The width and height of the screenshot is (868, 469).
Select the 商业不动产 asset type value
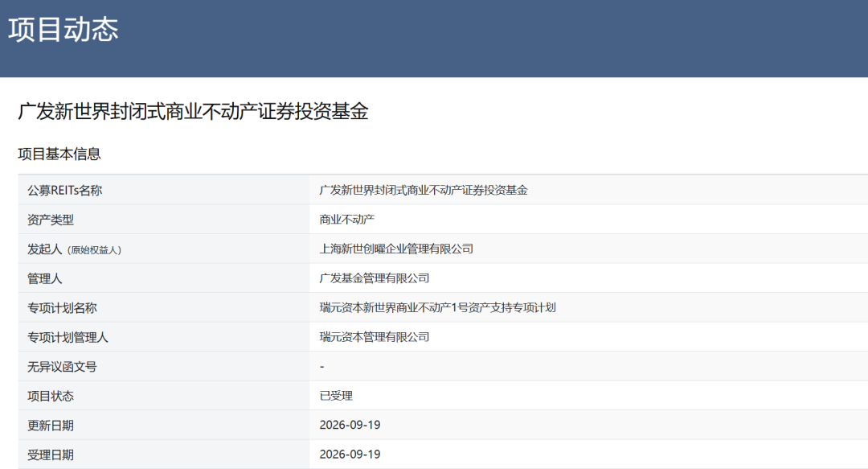347,220
